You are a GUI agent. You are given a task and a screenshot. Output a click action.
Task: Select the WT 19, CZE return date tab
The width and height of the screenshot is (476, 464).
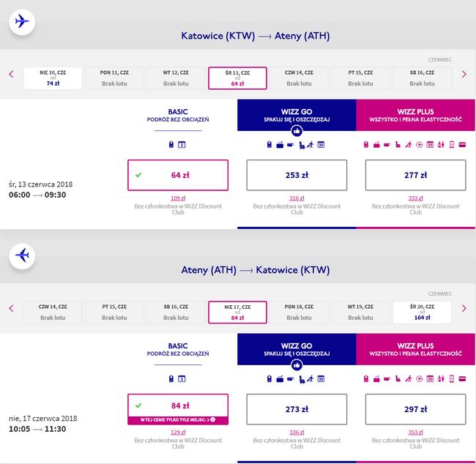point(360,313)
